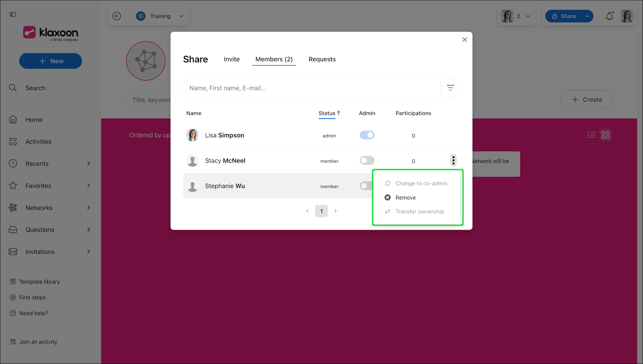Click the New button
Viewport: 643px width, 364px height.
[51, 61]
